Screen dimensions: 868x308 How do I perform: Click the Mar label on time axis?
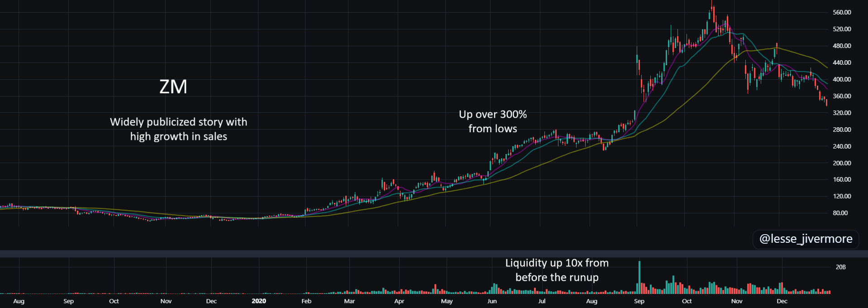pos(349,301)
